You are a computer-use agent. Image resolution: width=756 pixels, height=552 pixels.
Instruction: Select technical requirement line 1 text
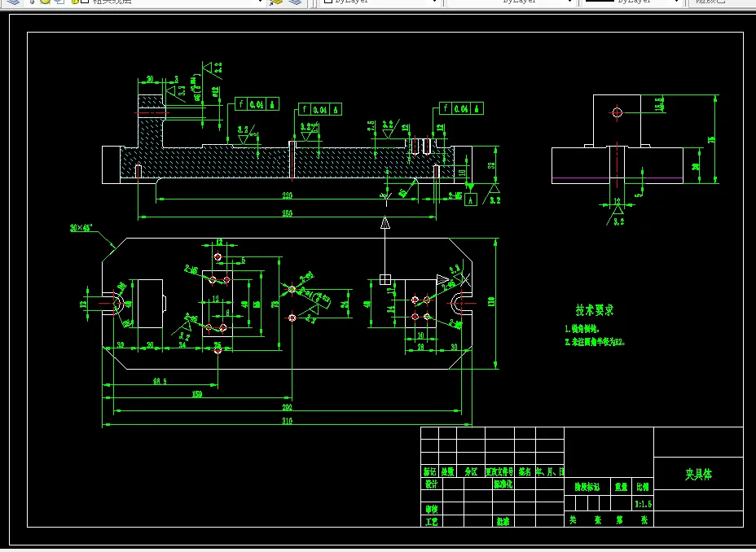582,328
